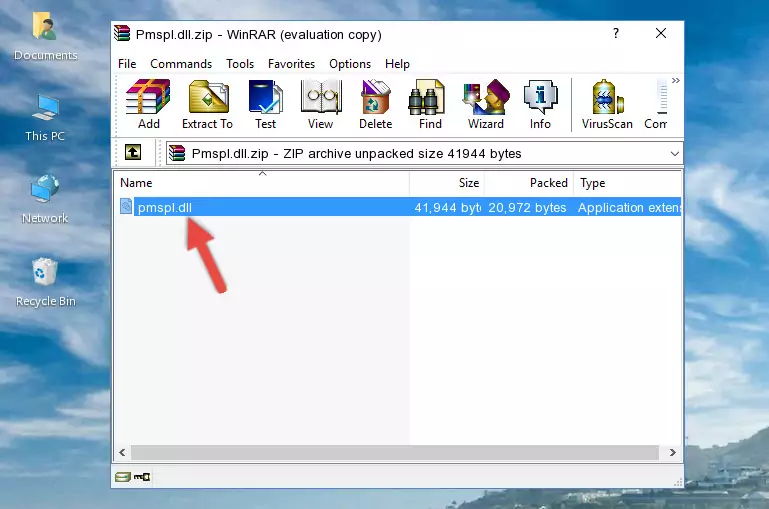Select the This PC desktop icon
The height and width of the screenshot is (509, 769).
coord(45,118)
